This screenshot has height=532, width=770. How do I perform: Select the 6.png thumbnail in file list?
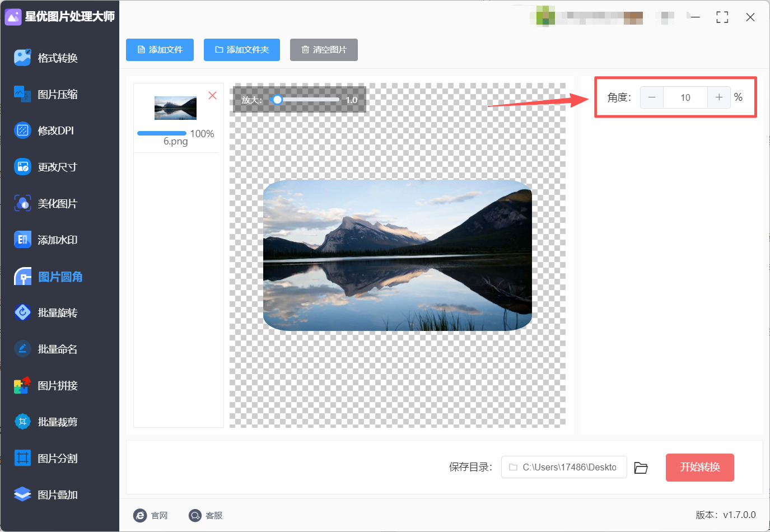(x=175, y=108)
